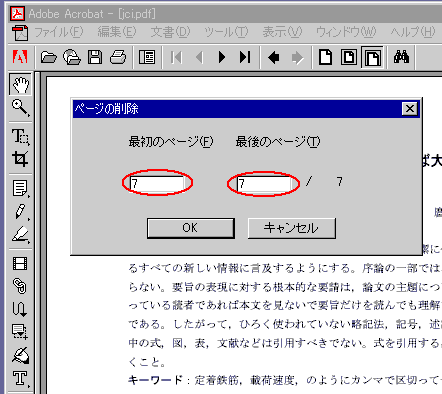This screenshot has height=394, width=442.
Task: Open the ファイル(F) menu
Action: pyautogui.click(x=59, y=32)
